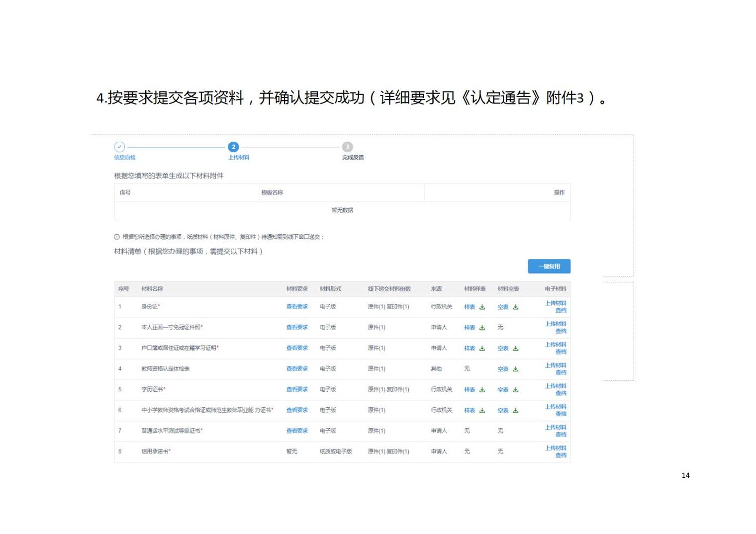Open 查档 for 学历证书 row

pyautogui.click(x=561, y=393)
